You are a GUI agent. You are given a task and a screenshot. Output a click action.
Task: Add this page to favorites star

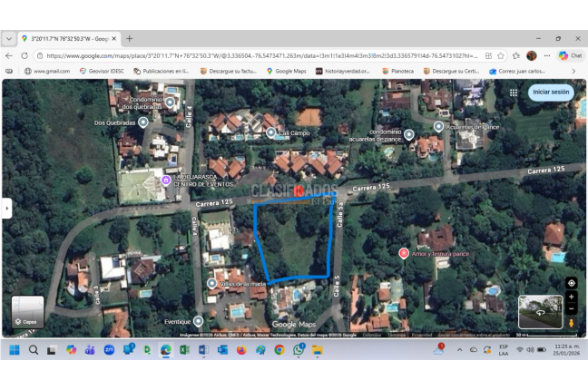pyautogui.click(x=500, y=56)
